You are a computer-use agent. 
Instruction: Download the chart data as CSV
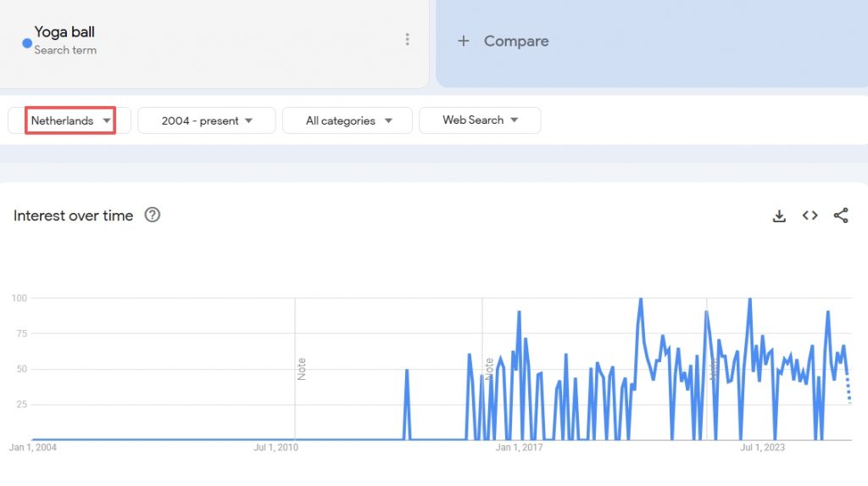point(779,216)
